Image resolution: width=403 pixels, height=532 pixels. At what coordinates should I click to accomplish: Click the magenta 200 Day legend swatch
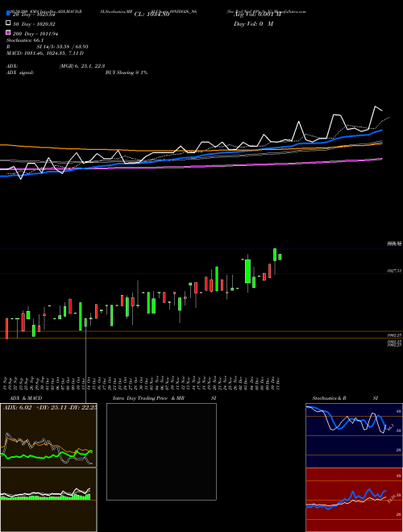(8, 33)
